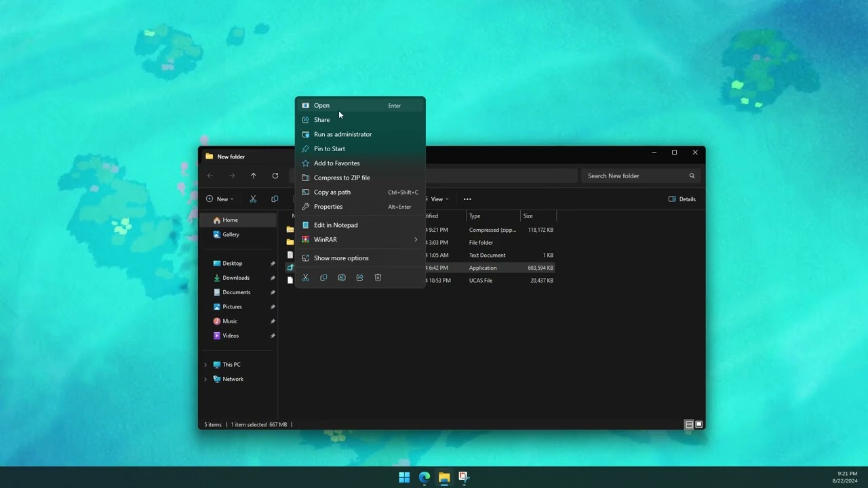Expand the This PC tree node
Image resolution: width=868 pixels, height=488 pixels.
pyautogui.click(x=205, y=365)
